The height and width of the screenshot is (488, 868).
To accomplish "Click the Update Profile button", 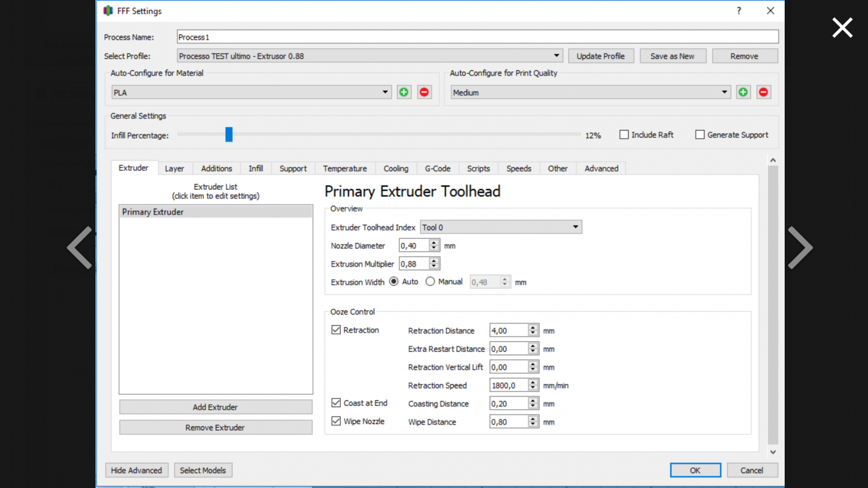I will point(601,56).
